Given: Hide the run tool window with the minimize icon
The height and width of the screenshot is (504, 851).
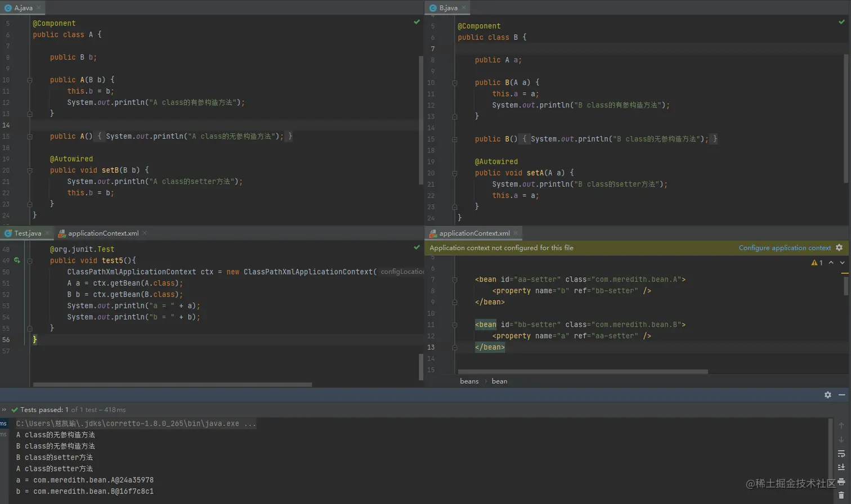Looking at the screenshot, I should [x=841, y=395].
